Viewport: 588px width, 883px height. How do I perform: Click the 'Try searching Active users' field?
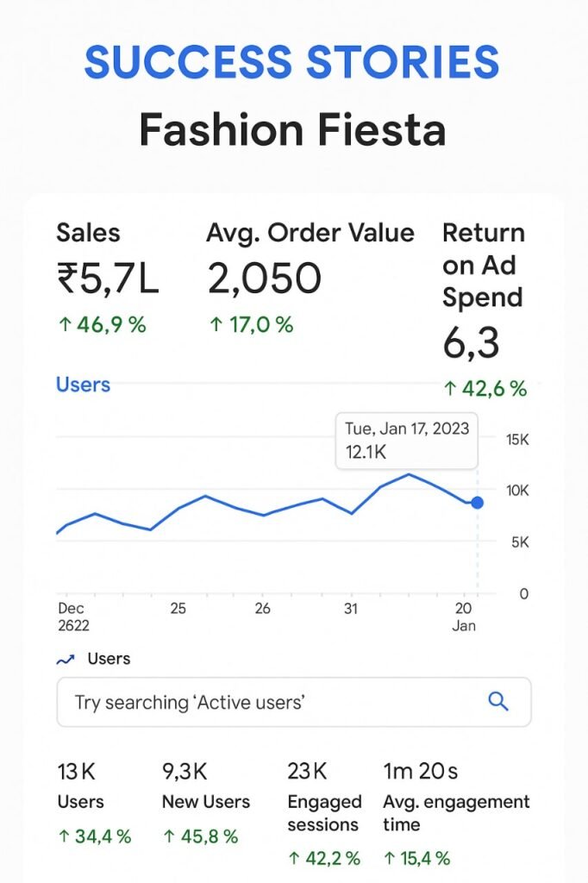293,702
